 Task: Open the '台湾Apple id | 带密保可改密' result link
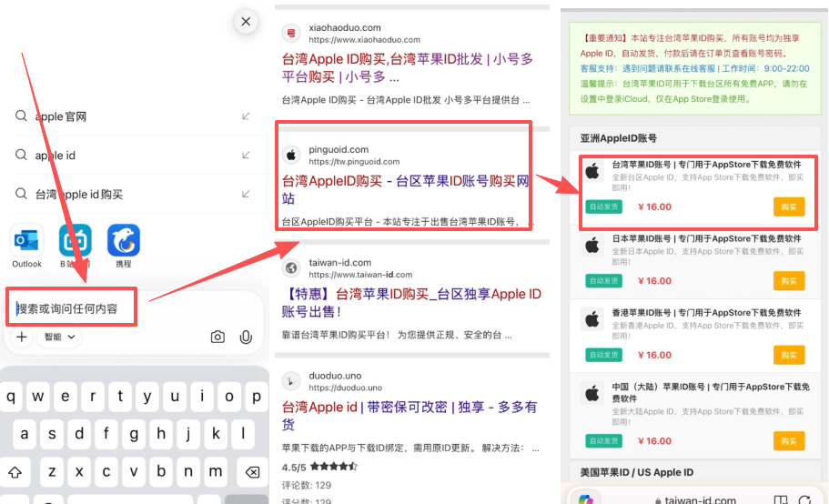409,416
